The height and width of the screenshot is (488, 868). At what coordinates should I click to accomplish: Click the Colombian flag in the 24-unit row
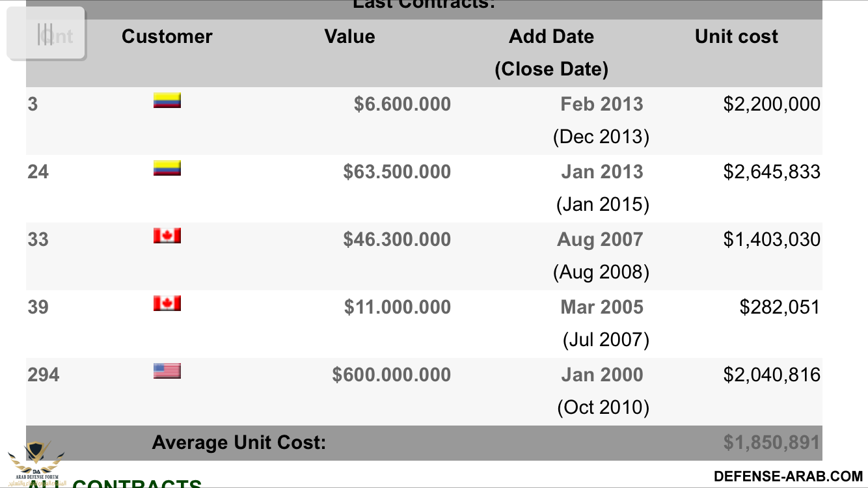click(167, 169)
